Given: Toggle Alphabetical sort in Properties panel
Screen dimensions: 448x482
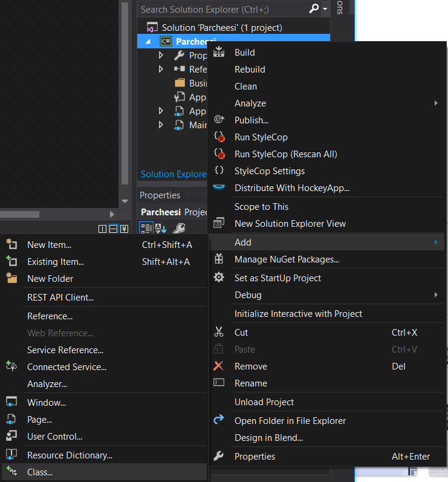Looking at the screenshot, I should [x=161, y=228].
